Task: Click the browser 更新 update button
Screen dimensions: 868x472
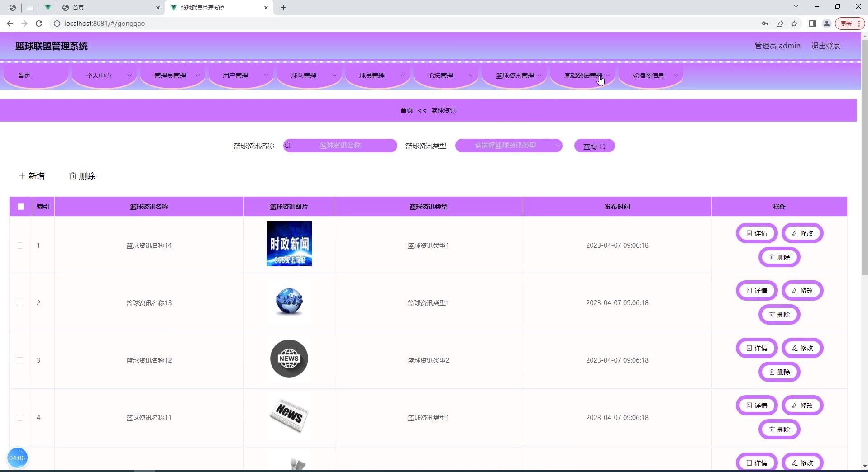Action: (850, 24)
